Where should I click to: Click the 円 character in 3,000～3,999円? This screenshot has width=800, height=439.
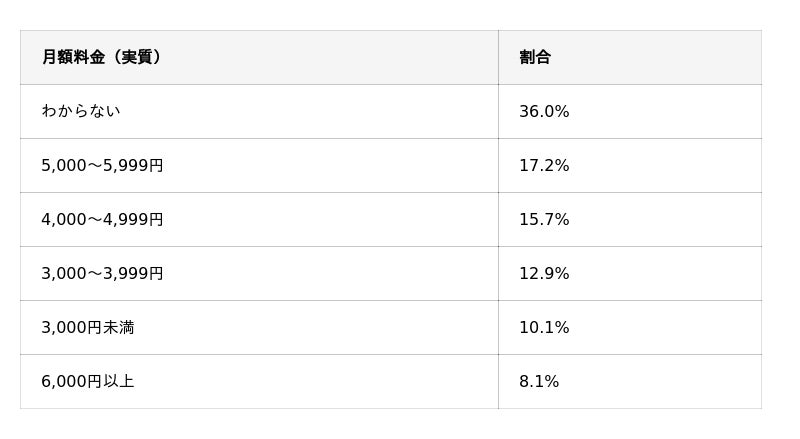coord(156,274)
